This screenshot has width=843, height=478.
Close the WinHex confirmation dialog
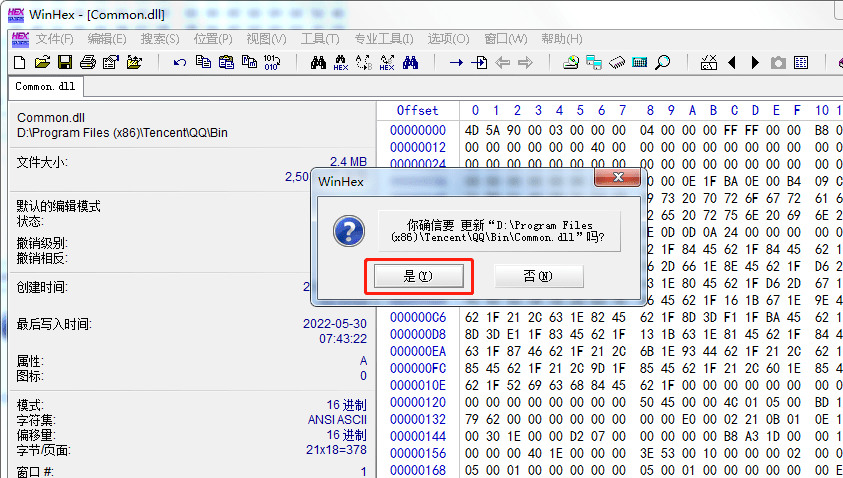(x=618, y=177)
